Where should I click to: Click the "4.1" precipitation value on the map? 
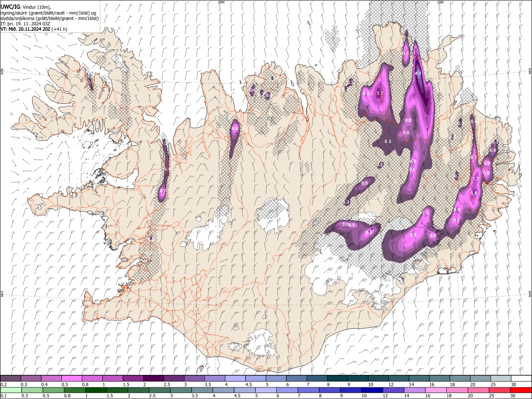pyautogui.click(x=419, y=74)
